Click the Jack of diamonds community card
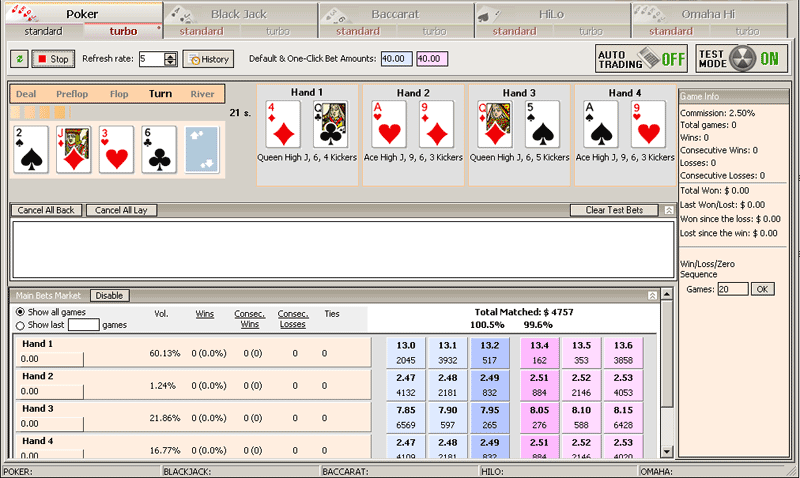800x478 pixels. [74, 149]
